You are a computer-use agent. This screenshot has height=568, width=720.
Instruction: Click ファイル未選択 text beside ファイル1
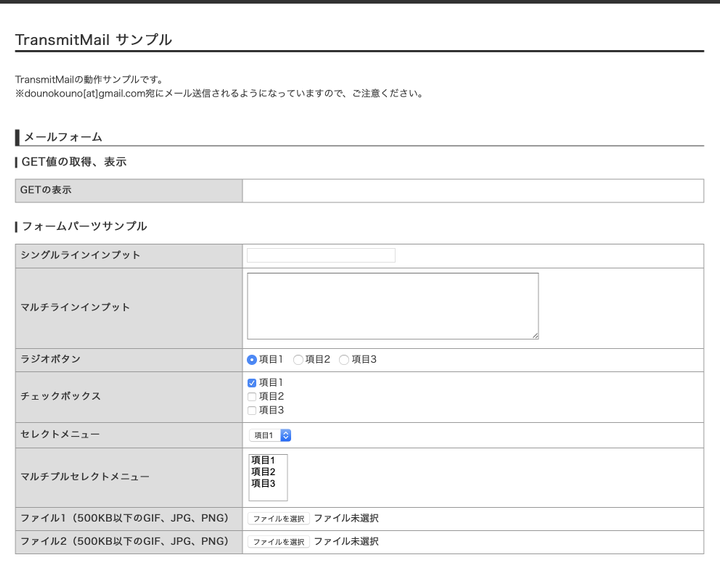click(346, 518)
